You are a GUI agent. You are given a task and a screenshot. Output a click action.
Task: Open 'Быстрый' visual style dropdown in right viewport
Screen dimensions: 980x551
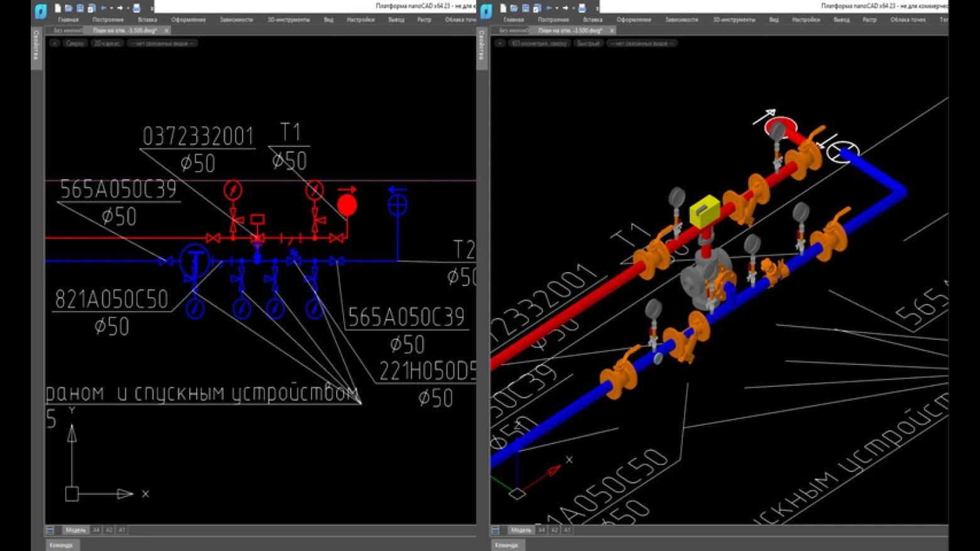pyautogui.click(x=588, y=43)
